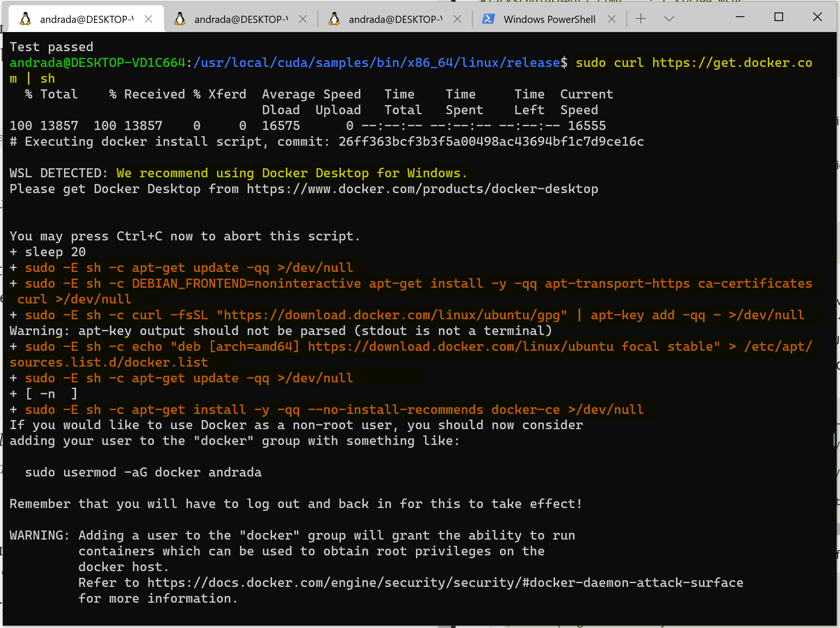Close the Windows PowerShell tab

tap(611, 19)
